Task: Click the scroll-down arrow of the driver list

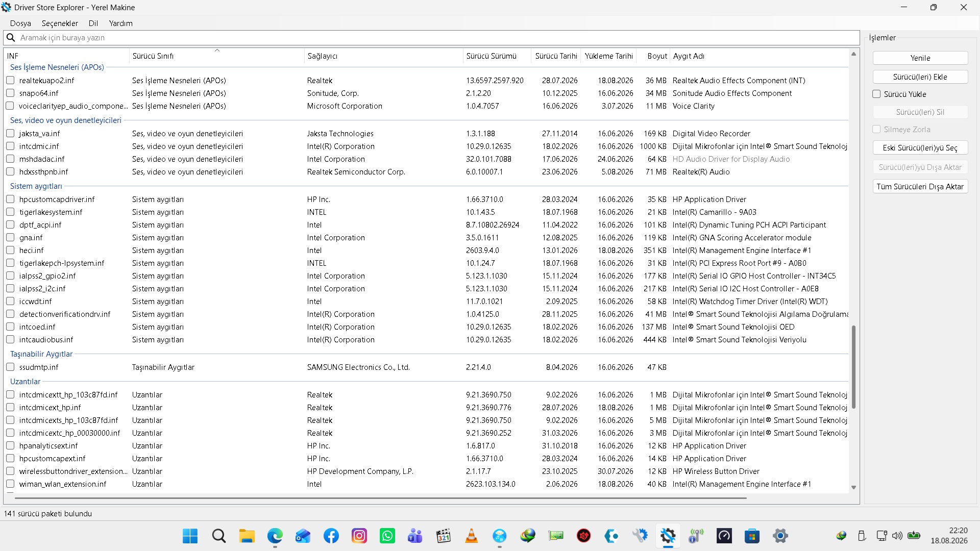Action: [x=853, y=488]
